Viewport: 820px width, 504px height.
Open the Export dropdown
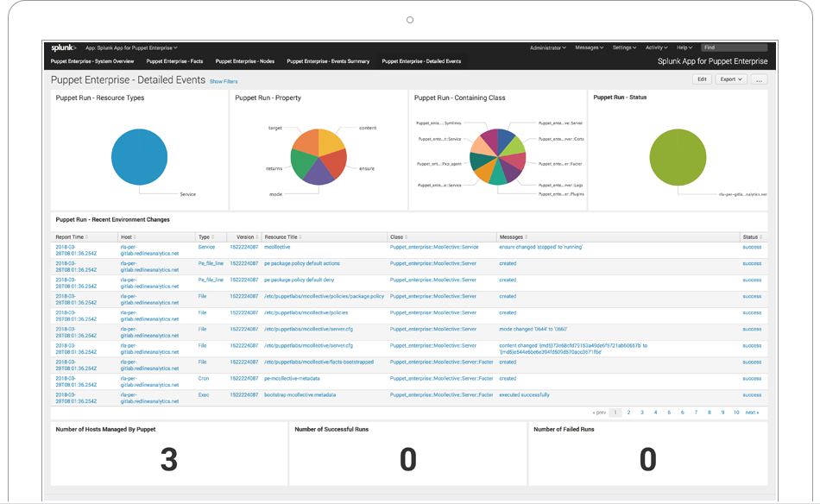click(730, 79)
